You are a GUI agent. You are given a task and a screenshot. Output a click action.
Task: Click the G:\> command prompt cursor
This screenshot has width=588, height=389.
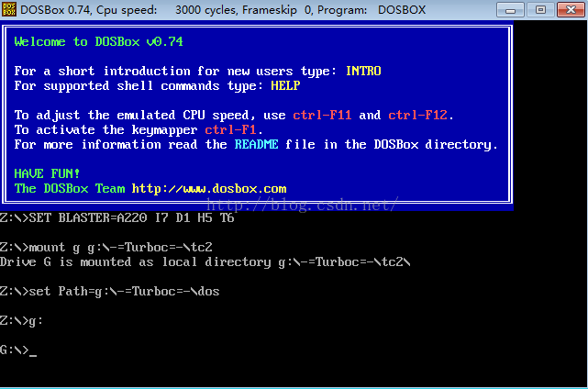click(x=33, y=350)
